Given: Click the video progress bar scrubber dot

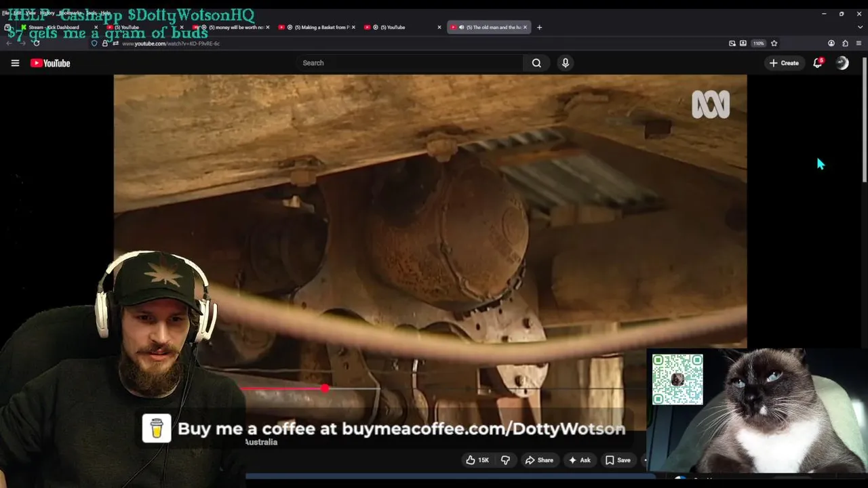Looking at the screenshot, I should tap(325, 388).
